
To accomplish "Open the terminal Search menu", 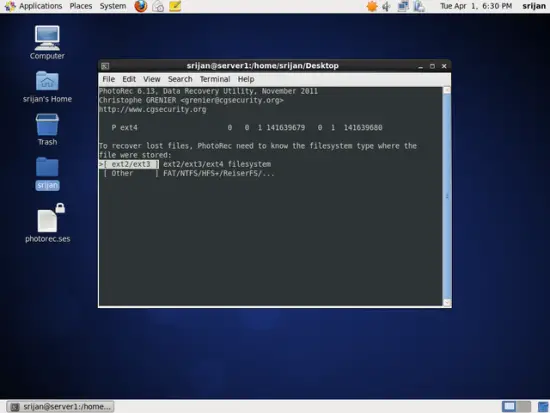I will pos(180,79).
